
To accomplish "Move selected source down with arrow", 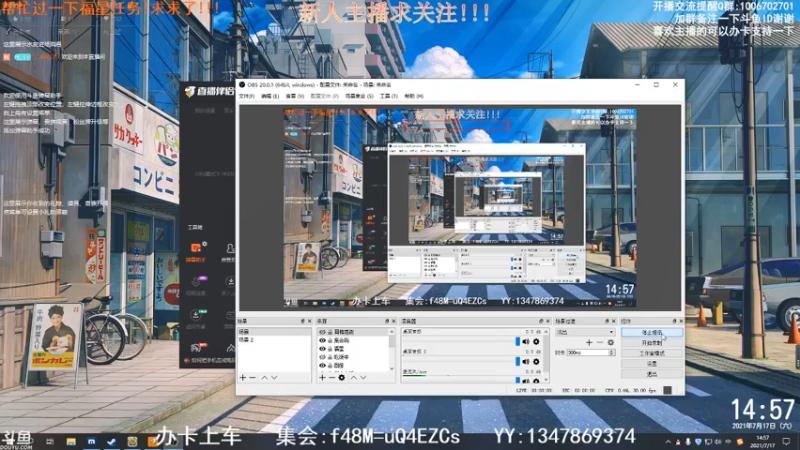I will (363, 378).
